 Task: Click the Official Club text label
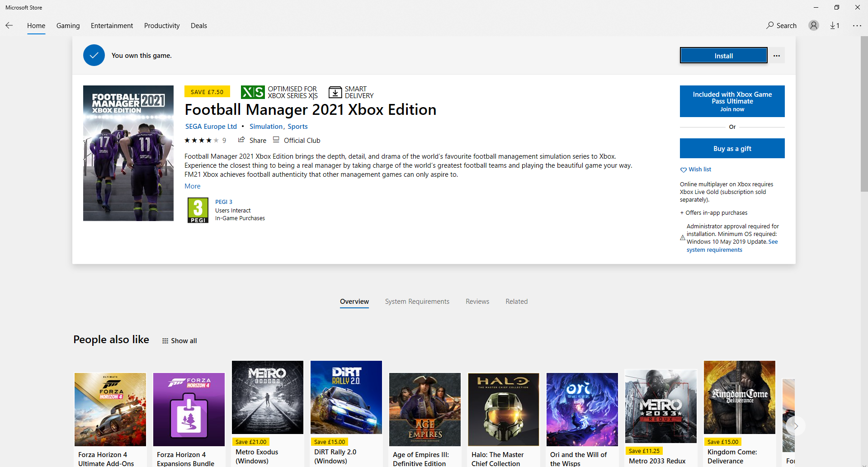click(x=302, y=141)
